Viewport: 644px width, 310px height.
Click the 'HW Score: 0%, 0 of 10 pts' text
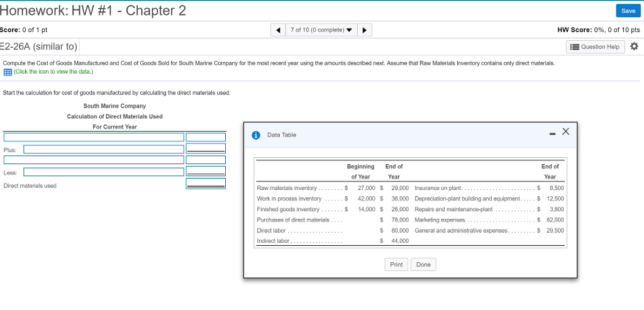(599, 30)
